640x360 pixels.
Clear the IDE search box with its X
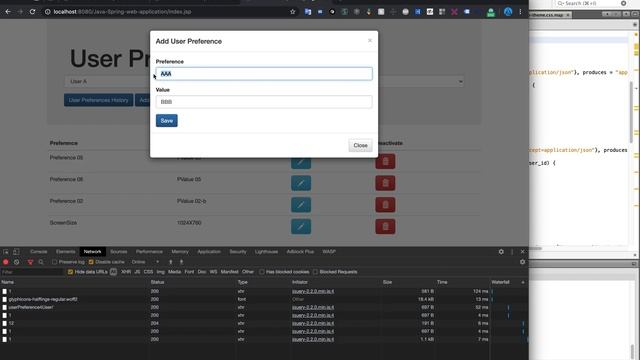point(624,3)
